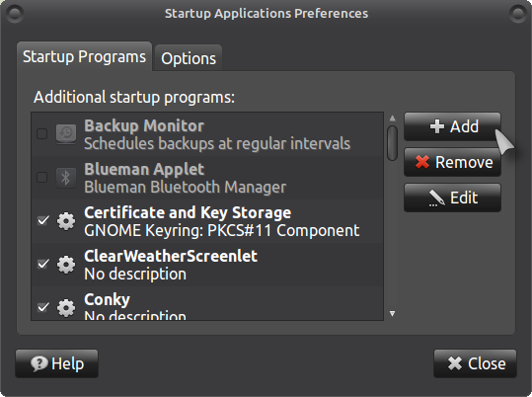The image size is (532, 397).
Task: Switch to the Options tab
Action: [189, 58]
